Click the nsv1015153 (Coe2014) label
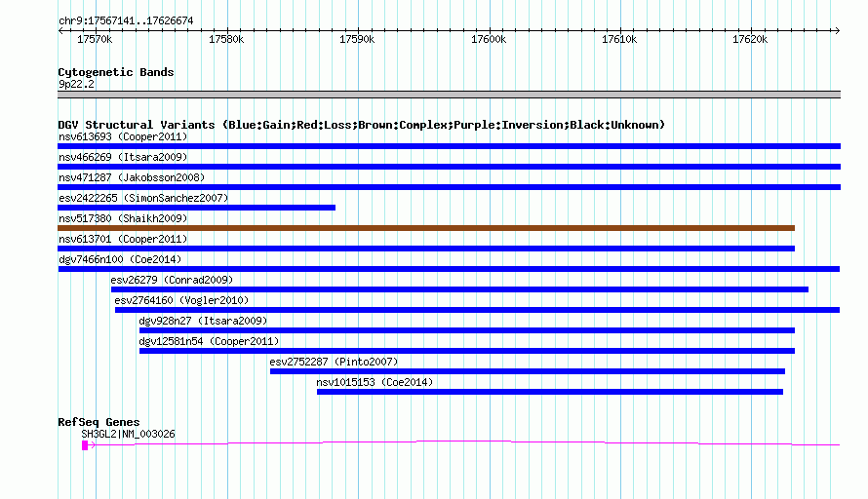 [375, 382]
